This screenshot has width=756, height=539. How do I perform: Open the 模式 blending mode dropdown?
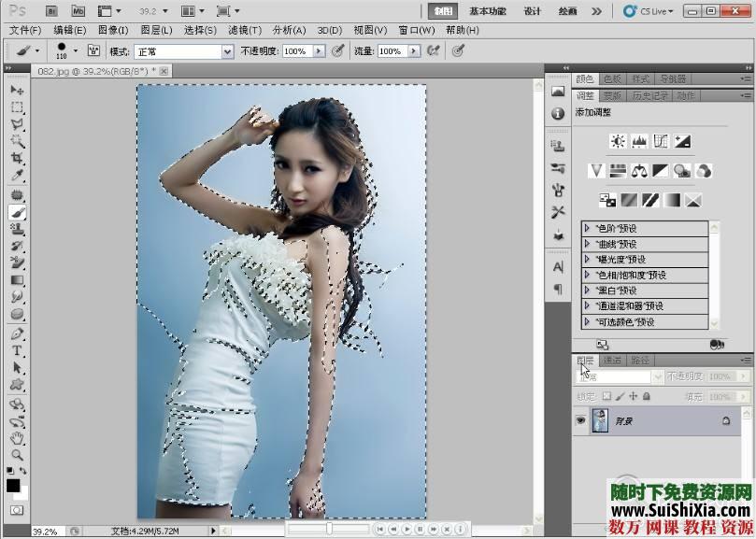click(x=227, y=51)
